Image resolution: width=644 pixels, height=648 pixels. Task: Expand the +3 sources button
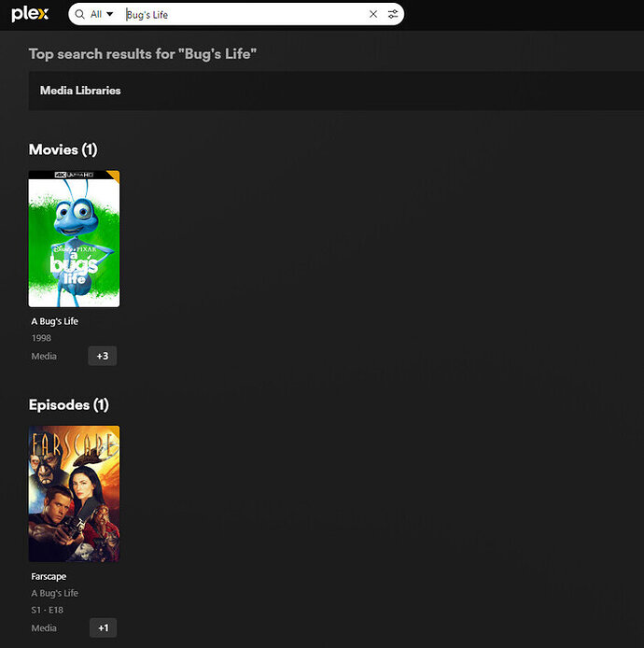pos(103,356)
